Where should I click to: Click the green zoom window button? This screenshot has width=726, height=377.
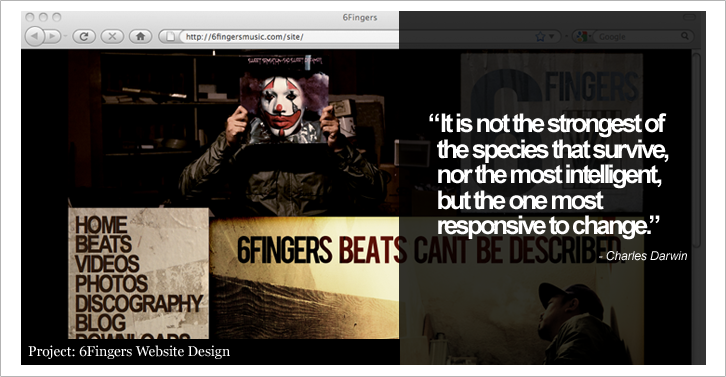[x=56, y=17]
